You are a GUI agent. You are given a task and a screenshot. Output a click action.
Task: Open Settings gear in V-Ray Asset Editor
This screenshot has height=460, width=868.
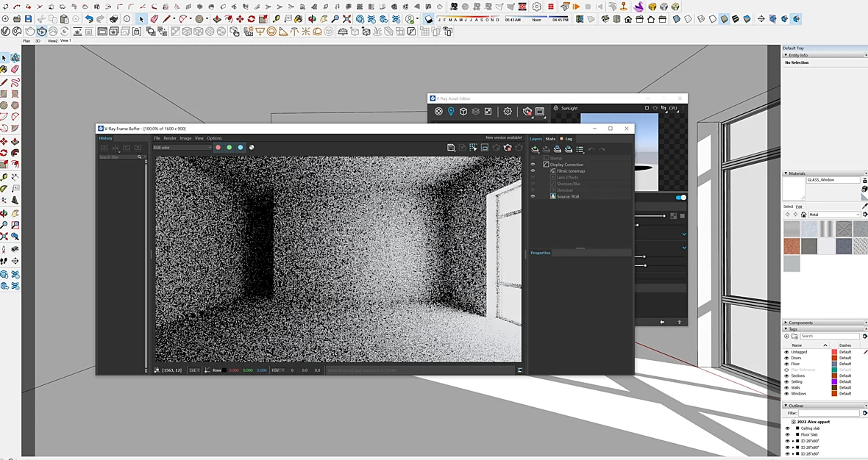(508, 111)
